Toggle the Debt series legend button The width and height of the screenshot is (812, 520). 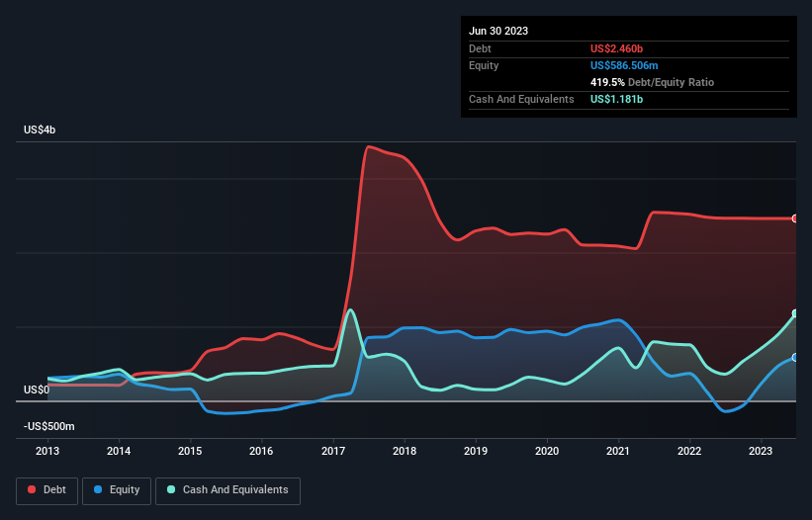[46, 490]
